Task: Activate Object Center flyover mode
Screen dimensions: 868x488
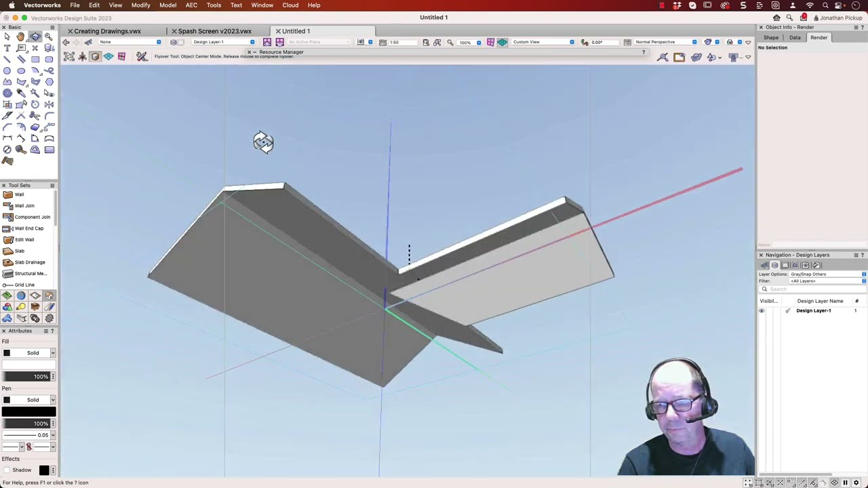Action: (96, 57)
